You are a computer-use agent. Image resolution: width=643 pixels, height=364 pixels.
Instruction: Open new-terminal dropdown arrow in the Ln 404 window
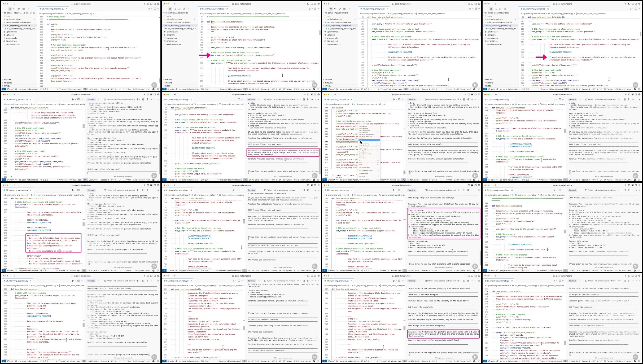coord(461,99)
